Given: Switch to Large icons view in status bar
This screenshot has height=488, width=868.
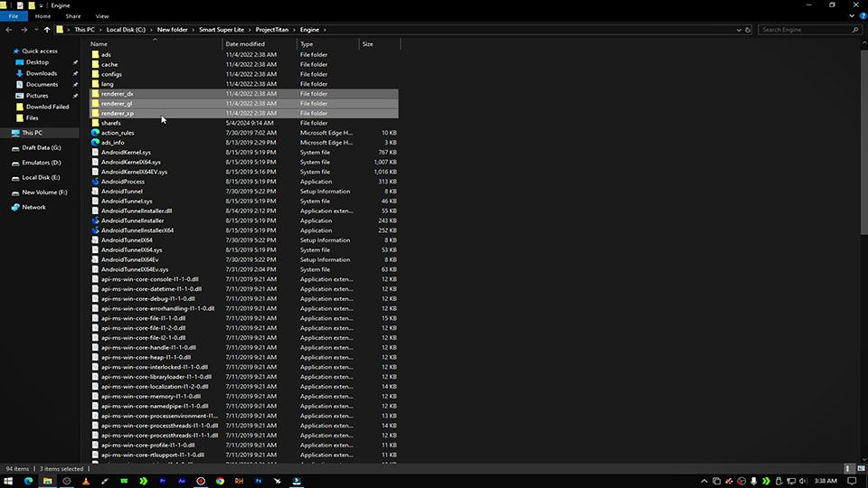Looking at the screenshot, I should [x=861, y=469].
